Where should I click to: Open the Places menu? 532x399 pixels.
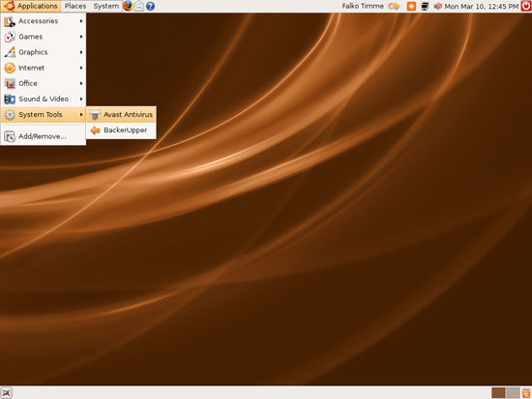(75, 6)
